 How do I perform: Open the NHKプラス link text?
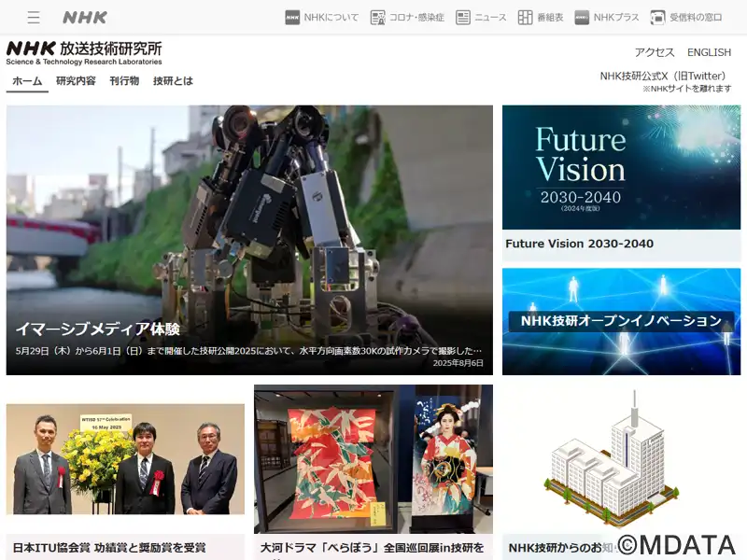616,18
